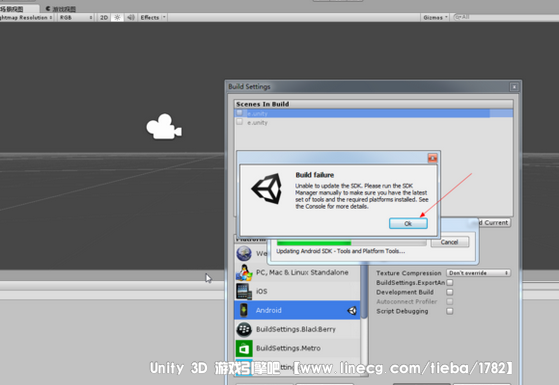The width and height of the screenshot is (559, 385).
Task: Close the Build failure dialog
Action: click(432, 158)
